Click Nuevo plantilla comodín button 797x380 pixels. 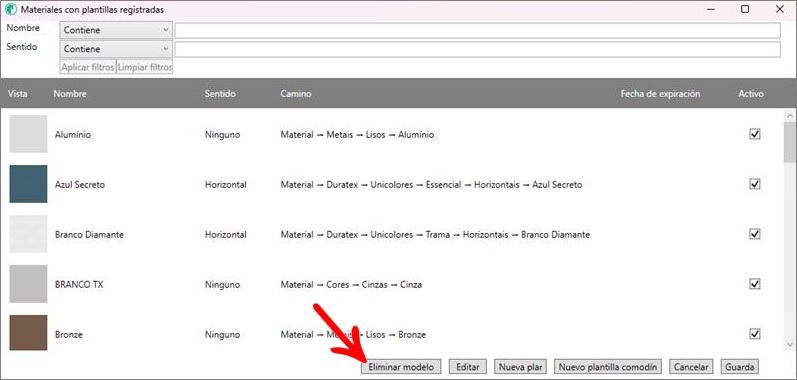(x=608, y=367)
